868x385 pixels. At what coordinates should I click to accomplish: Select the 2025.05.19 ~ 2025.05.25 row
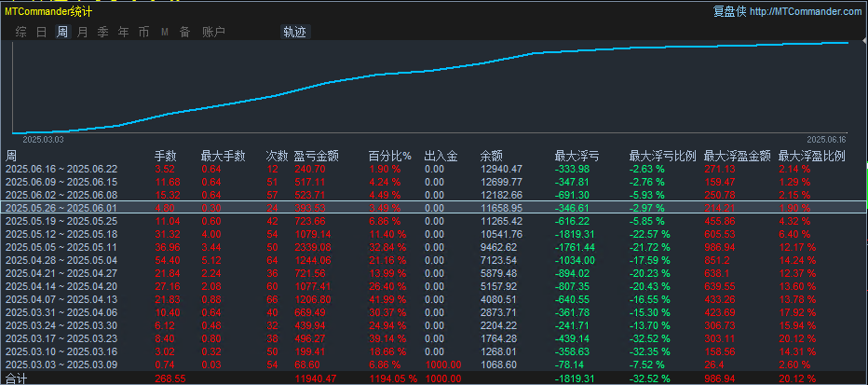[x=433, y=221]
